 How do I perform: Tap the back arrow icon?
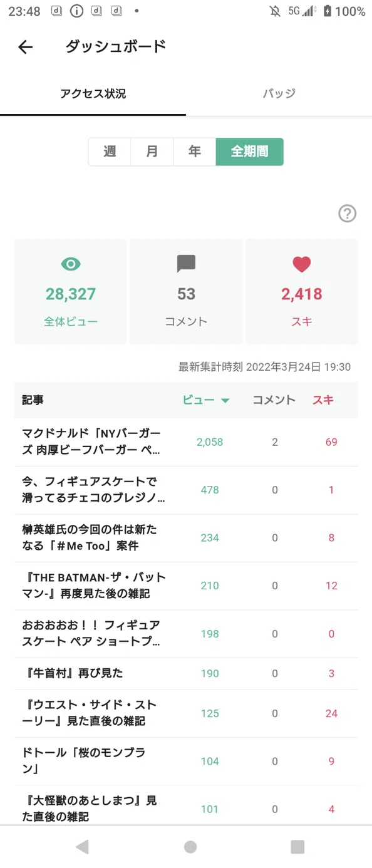[x=25, y=47]
